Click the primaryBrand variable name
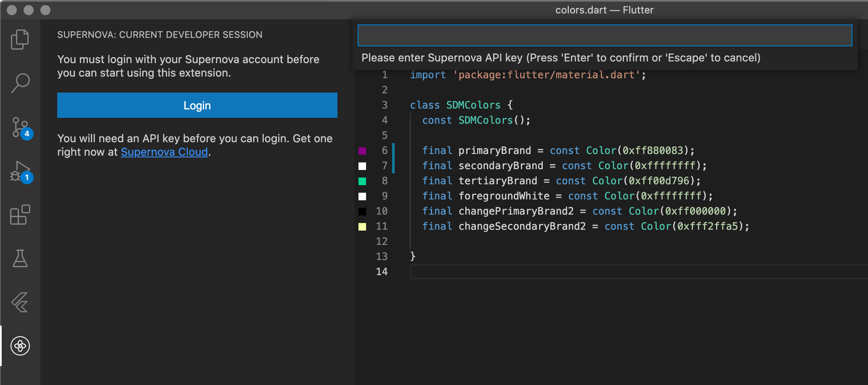The width and height of the screenshot is (868, 385). coord(495,151)
